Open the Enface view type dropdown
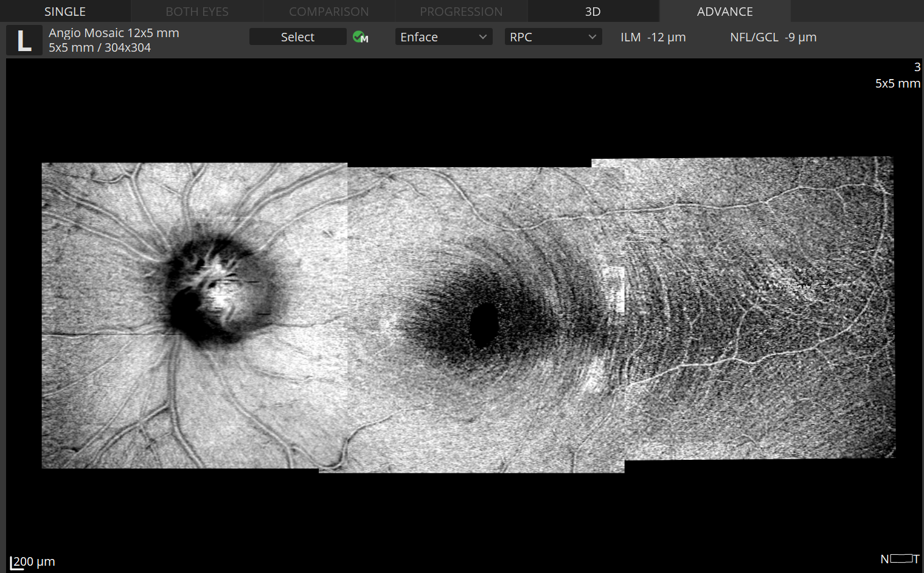The image size is (924, 573). 443,37
